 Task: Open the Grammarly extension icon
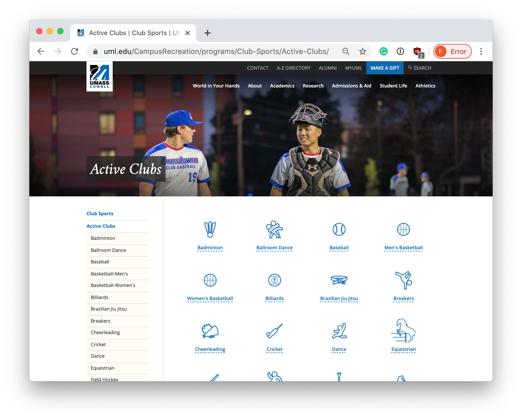point(383,51)
